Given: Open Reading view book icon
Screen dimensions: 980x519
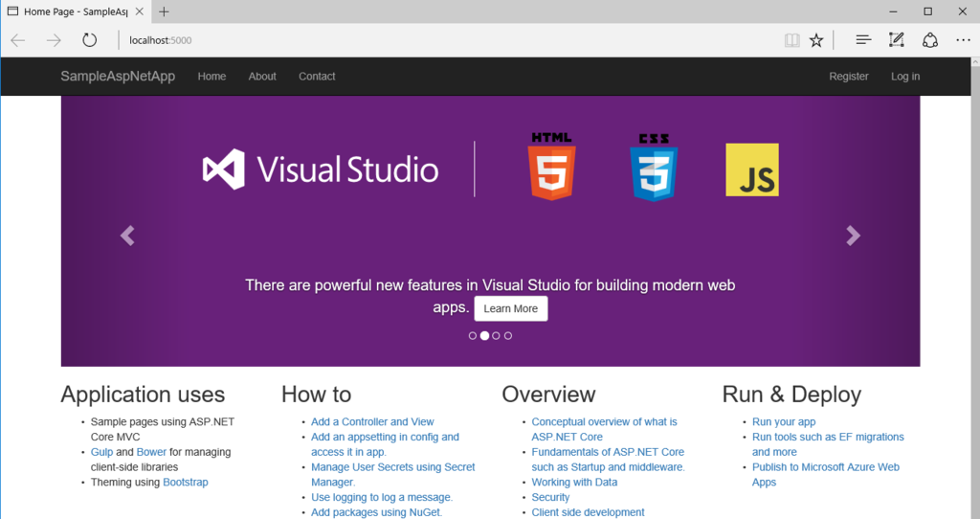Looking at the screenshot, I should pos(791,40).
